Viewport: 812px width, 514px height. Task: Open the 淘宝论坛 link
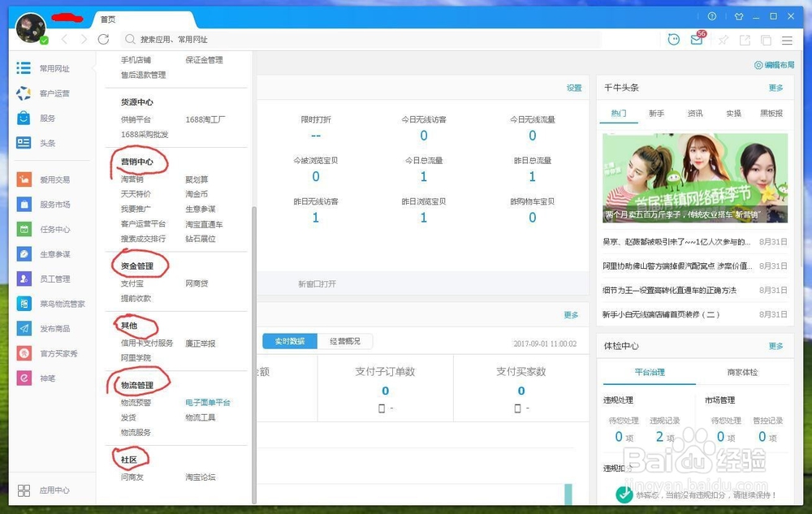[201, 477]
